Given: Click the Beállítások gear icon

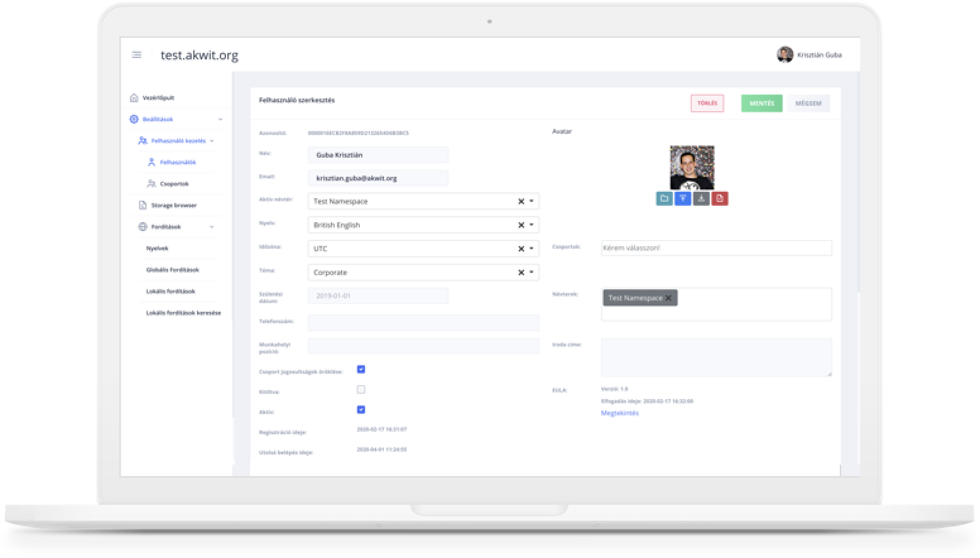Looking at the screenshot, I should coord(134,119).
